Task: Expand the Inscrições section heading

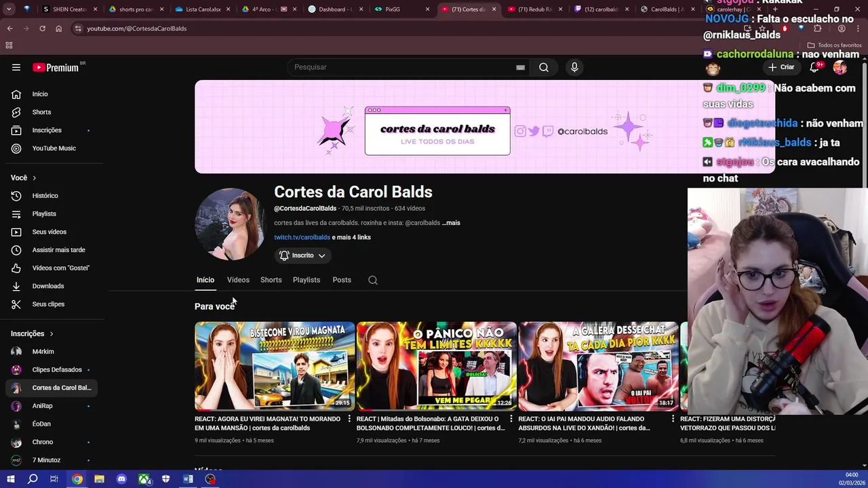Action: (x=32, y=333)
